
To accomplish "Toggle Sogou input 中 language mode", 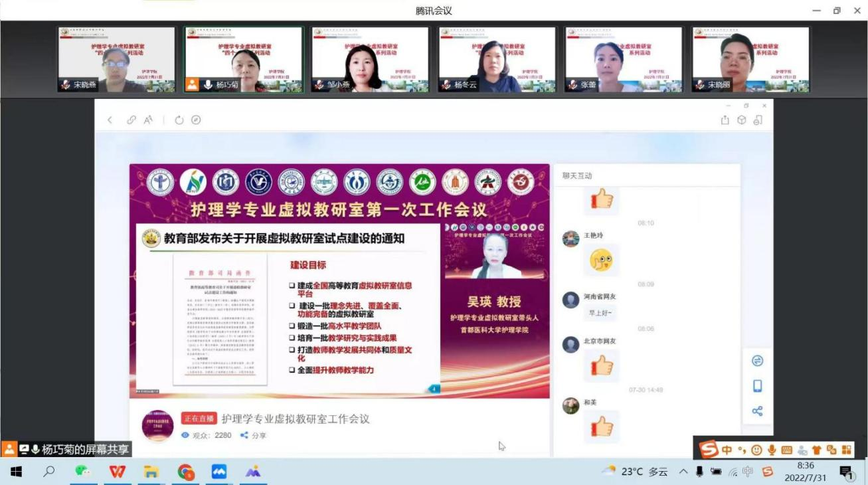I will click(x=727, y=450).
